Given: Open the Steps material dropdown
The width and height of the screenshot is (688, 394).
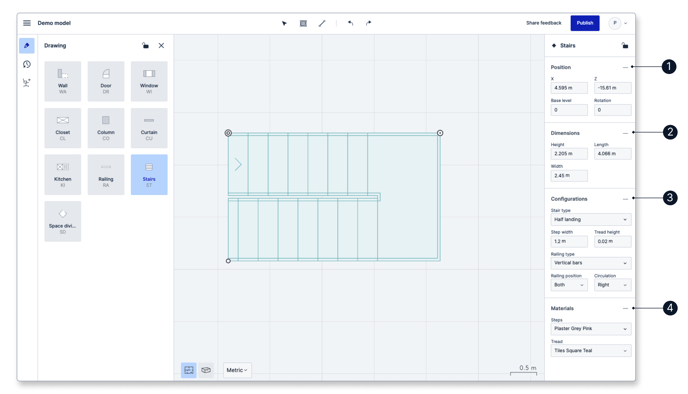Looking at the screenshot, I should coord(591,329).
